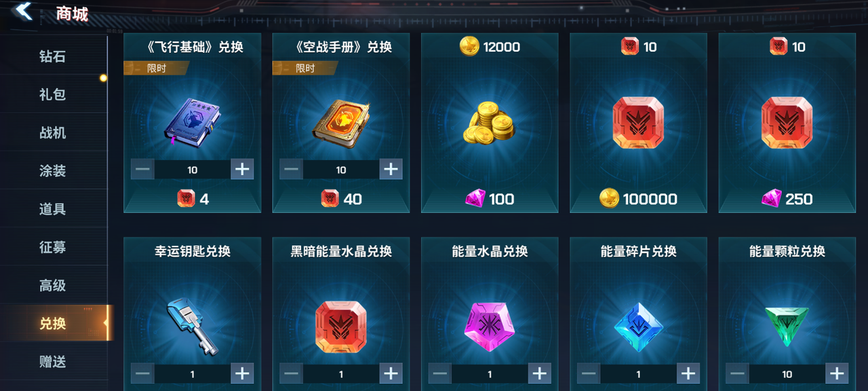Go back using the arrow beside 商城
The height and width of the screenshot is (391, 868).
(24, 12)
